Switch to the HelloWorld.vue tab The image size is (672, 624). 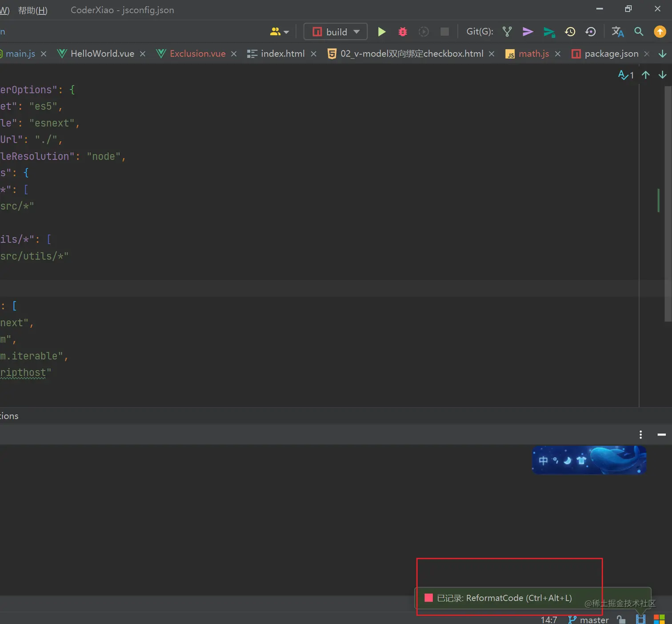(102, 54)
